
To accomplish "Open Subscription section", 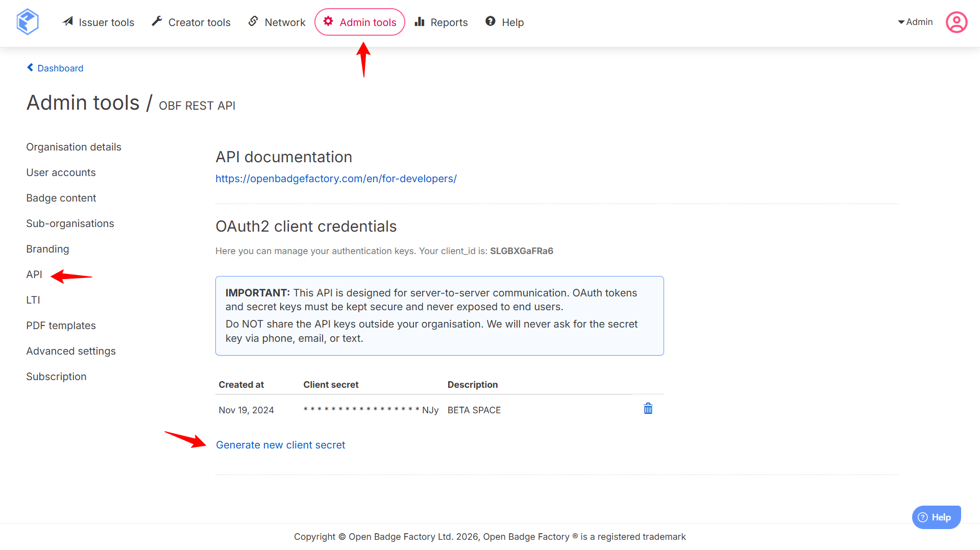I will (56, 377).
